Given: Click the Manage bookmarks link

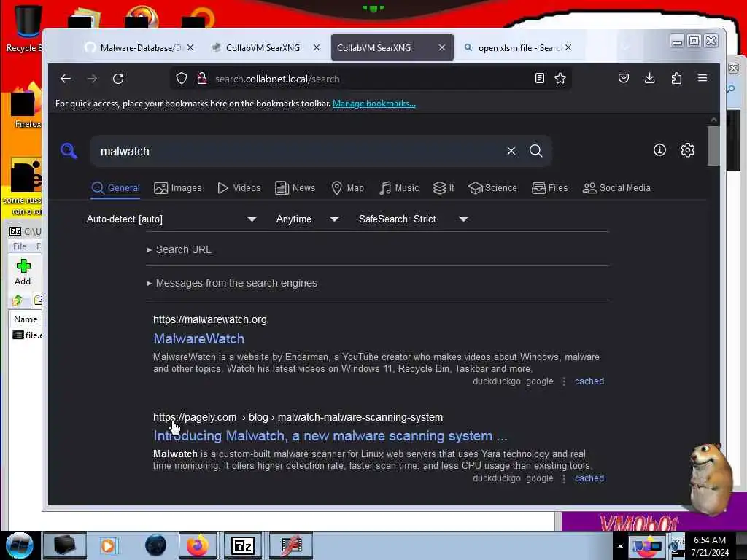Looking at the screenshot, I should (x=374, y=104).
